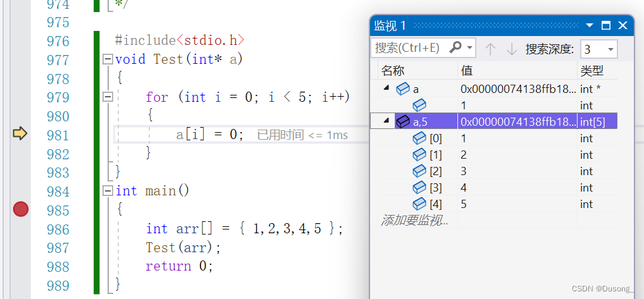Click the 已用时间 <= 1ms perf tip
Screen dimensions: 644x299
(x=302, y=135)
